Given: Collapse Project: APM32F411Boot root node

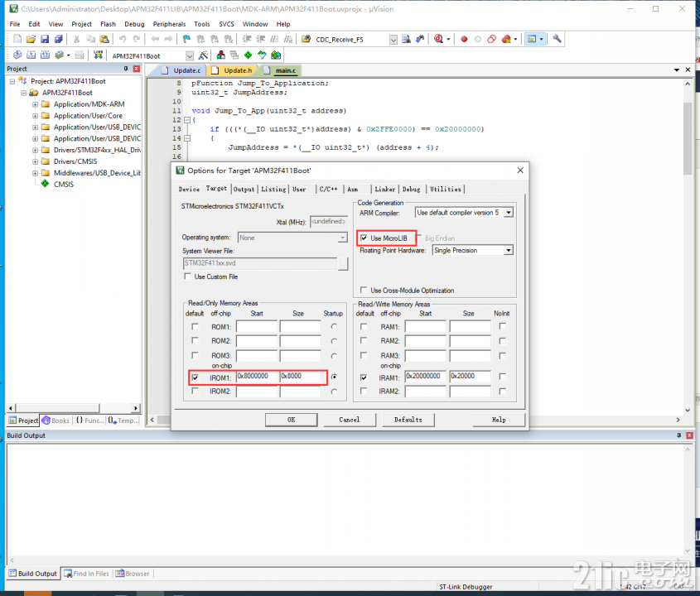Looking at the screenshot, I should 12,82.
